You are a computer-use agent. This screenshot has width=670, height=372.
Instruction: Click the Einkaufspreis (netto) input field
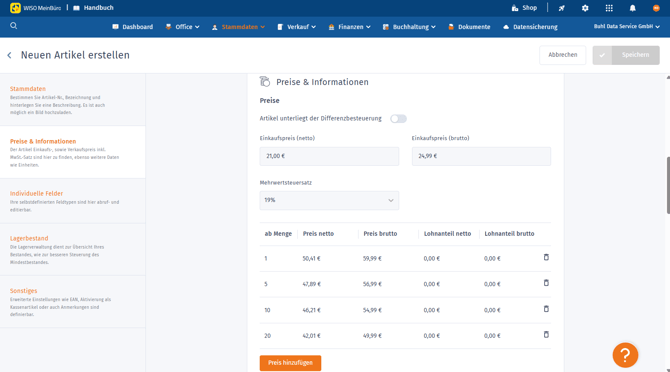click(329, 156)
